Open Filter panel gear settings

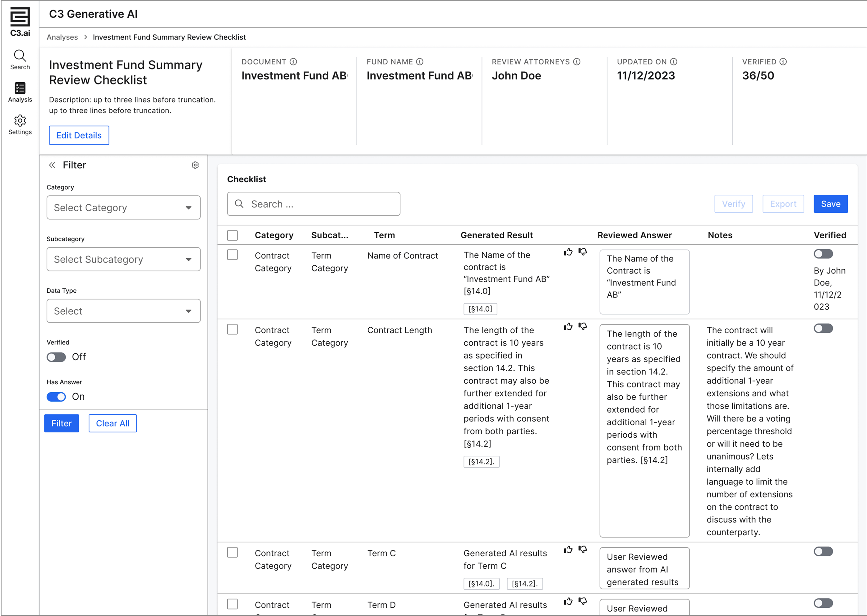tap(195, 165)
